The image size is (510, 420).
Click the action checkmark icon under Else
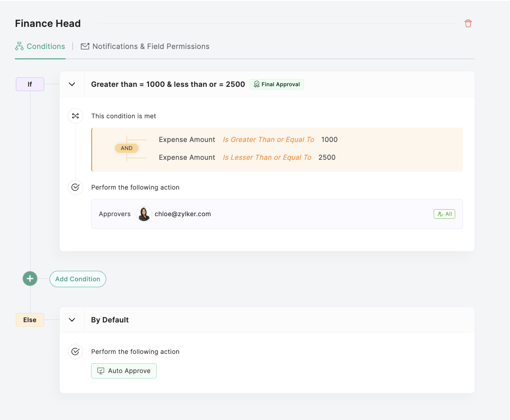(75, 352)
